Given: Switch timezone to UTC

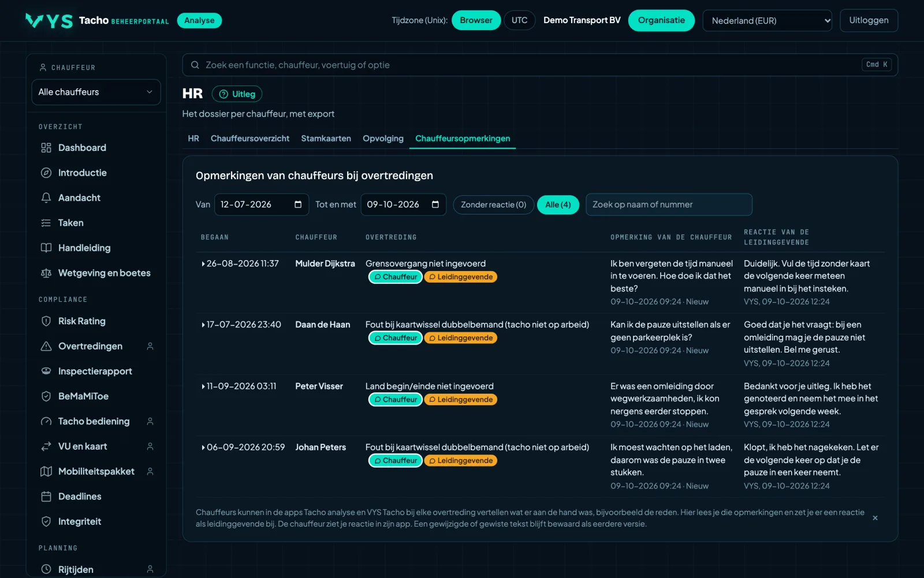Looking at the screenshot, I should 519,20.
